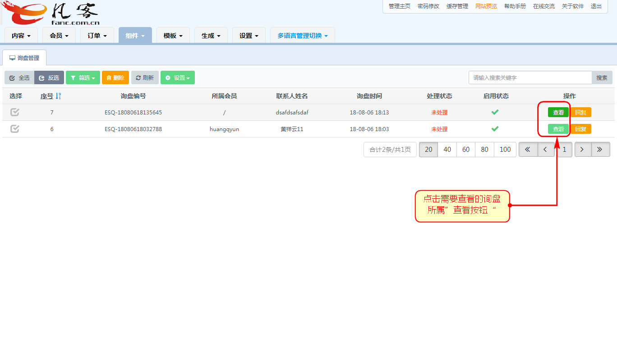Click the 刷新 refresh button
Image resolution: width=617 pixels, height=364 pixels.
coord(145,77)
